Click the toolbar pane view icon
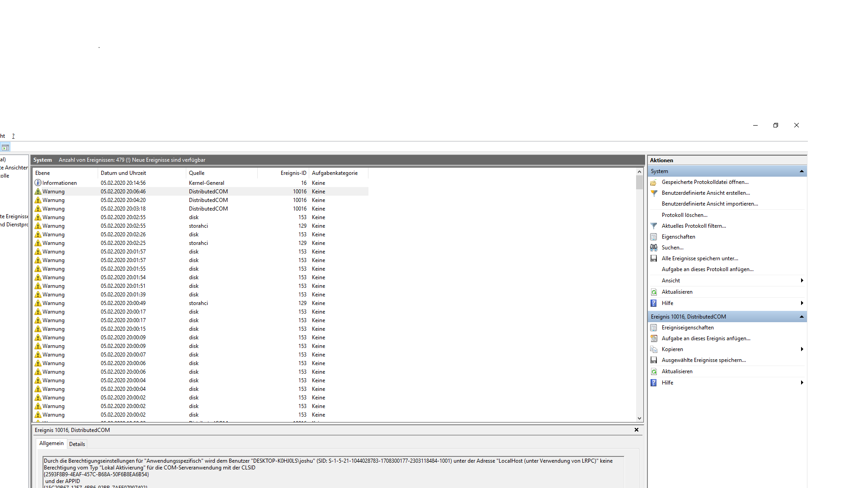This screenshot has width=868, height=488. (x=5, y=147)
